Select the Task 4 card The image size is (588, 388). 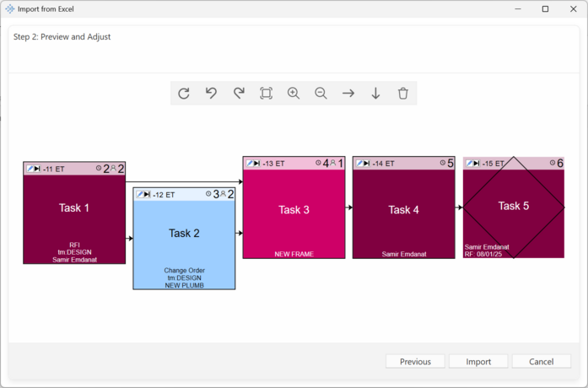tap(403, 211)
